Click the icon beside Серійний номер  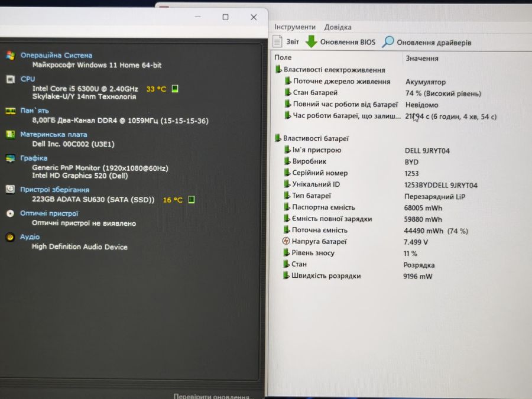(287, 173)
